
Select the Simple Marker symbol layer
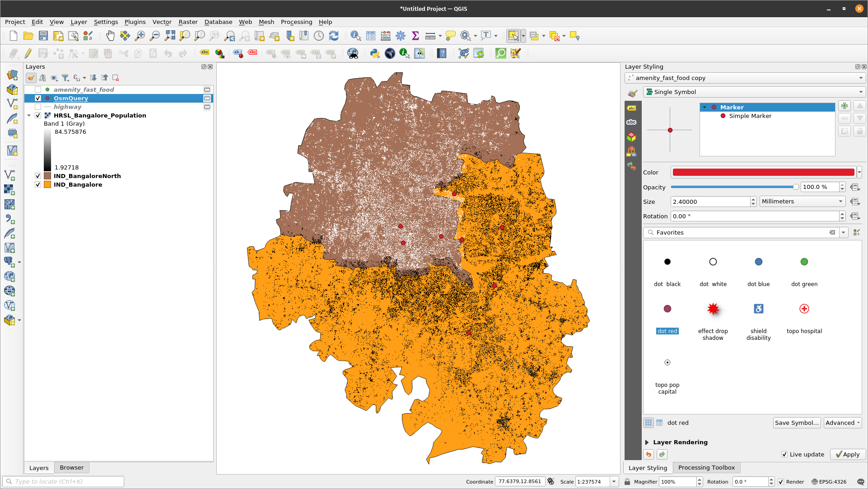750,116
